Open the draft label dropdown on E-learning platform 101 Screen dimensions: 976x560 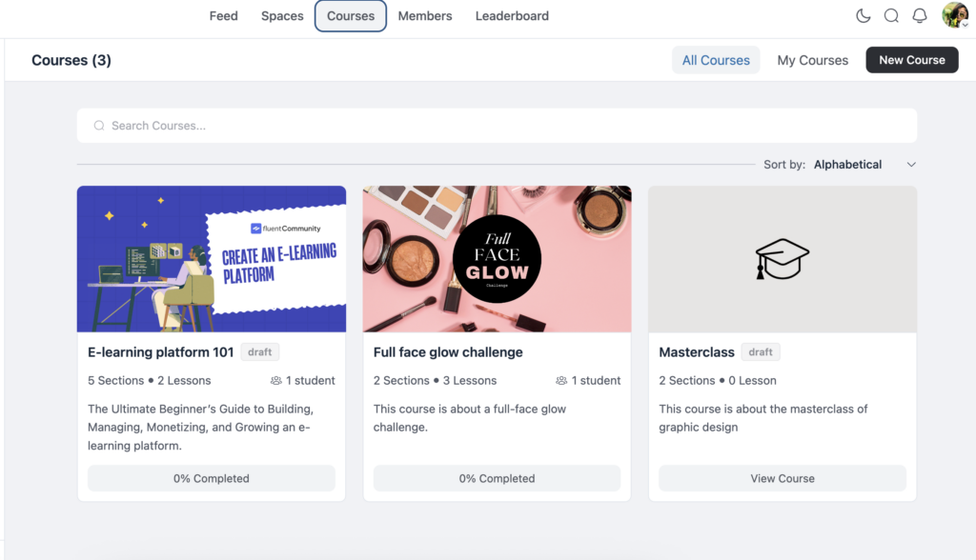click(x=259, y=351)
